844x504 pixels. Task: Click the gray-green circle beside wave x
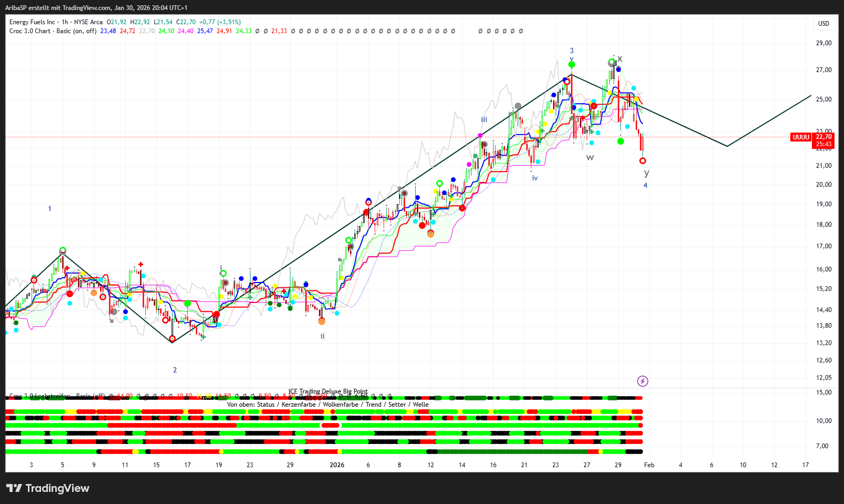(611, 63)
